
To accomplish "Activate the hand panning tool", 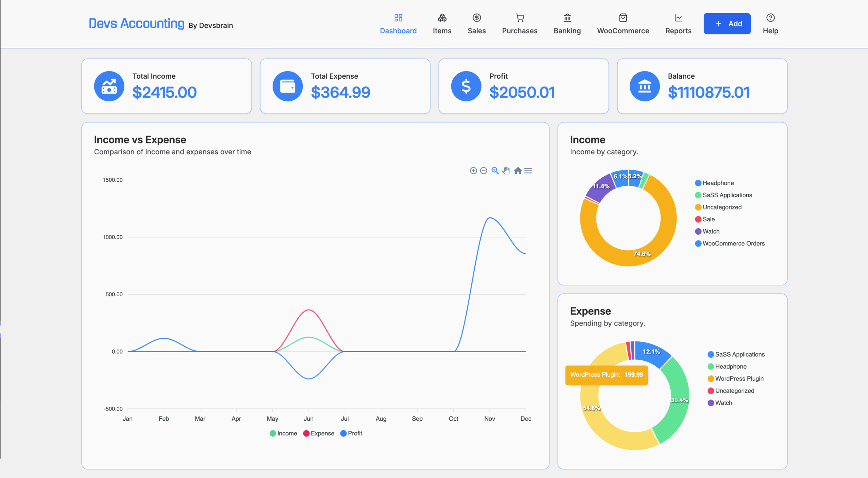I will (506, 171).
